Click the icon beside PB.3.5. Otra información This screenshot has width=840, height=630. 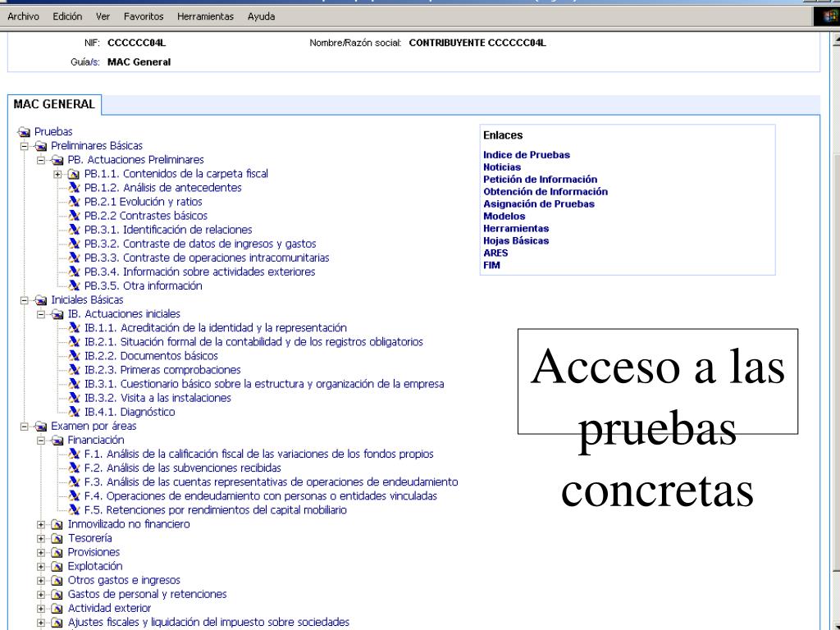[x=75, y=286]
